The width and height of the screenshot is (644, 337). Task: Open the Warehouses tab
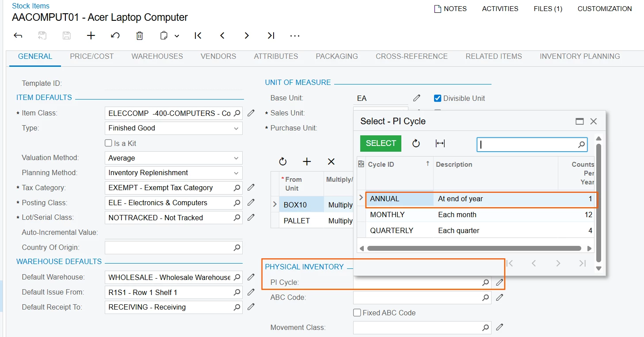pyautogui.click(x=157, y=57)
